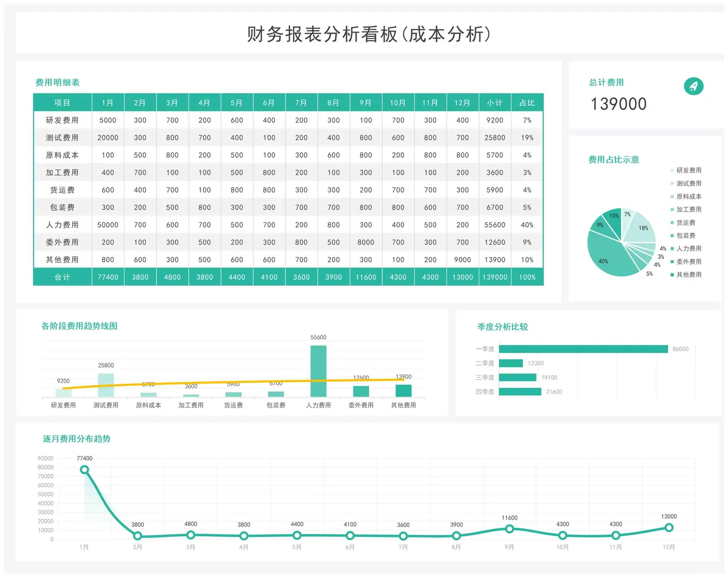Click the 人力费用 bar labeled 55600
Image resolution: width=728 pixels, height=577 pixels.
click(x=319, y=371)
